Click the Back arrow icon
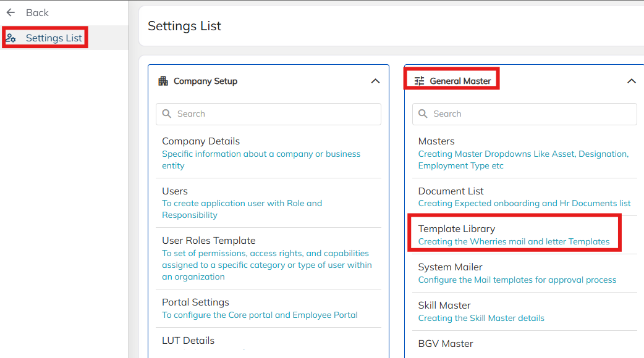The height and width of the screenshot is (358, 644). pyautogui.click(x=11, y=12)
